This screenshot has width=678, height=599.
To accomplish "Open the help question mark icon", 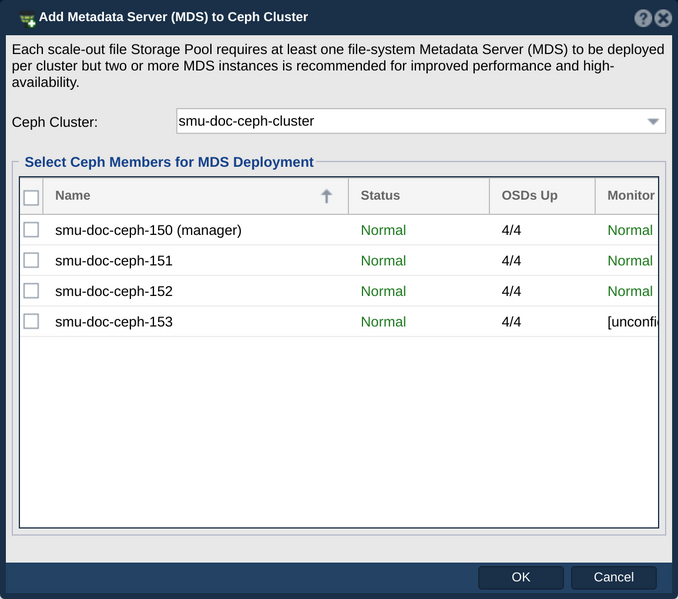I will [643, 18].
